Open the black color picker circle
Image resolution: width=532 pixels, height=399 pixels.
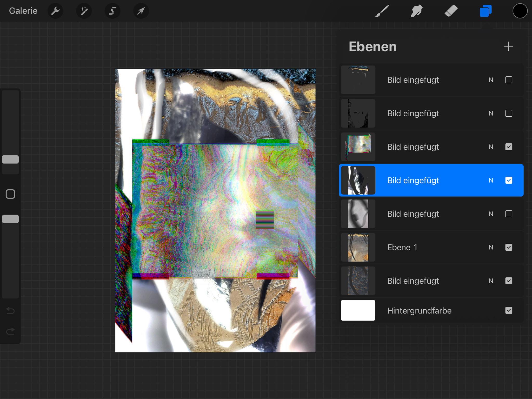tap(520, 11)
